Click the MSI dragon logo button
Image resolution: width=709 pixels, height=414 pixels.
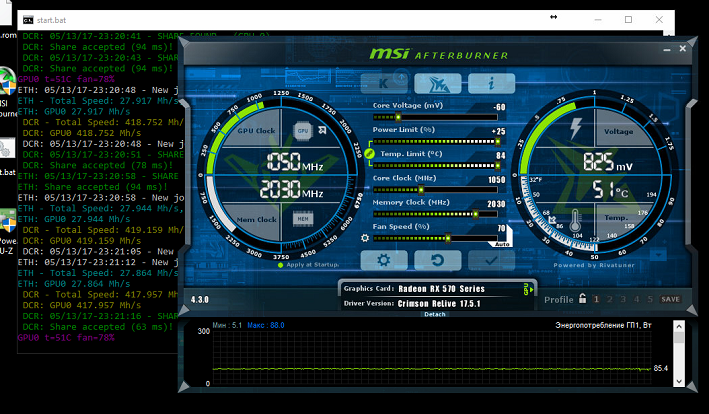coord(438,83)
